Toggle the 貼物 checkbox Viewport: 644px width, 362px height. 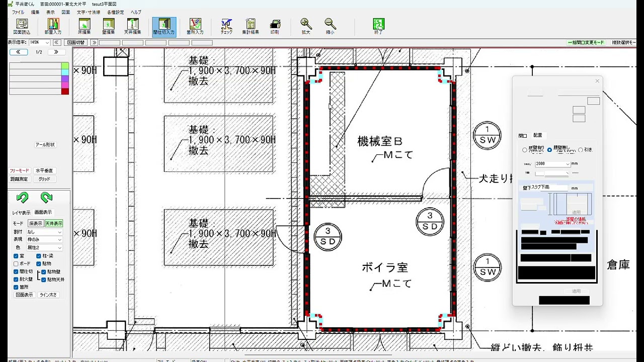(x=39, y=263)
